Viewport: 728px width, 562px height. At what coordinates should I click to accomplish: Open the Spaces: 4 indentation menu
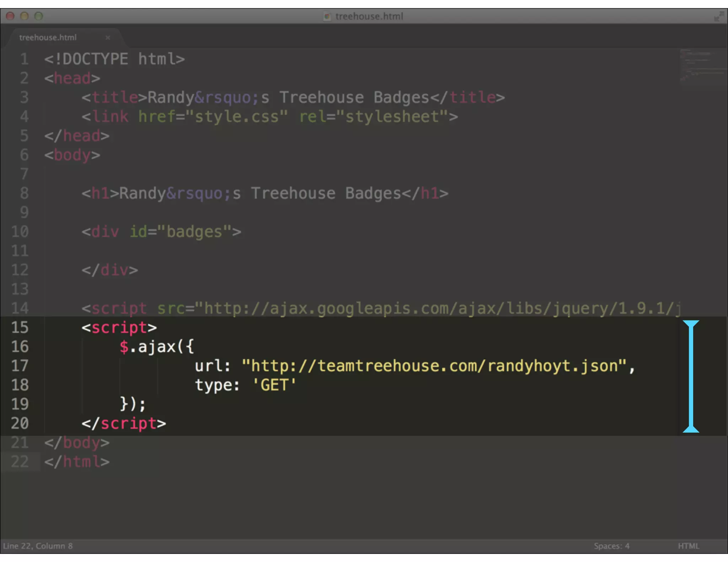click(611, 546)
